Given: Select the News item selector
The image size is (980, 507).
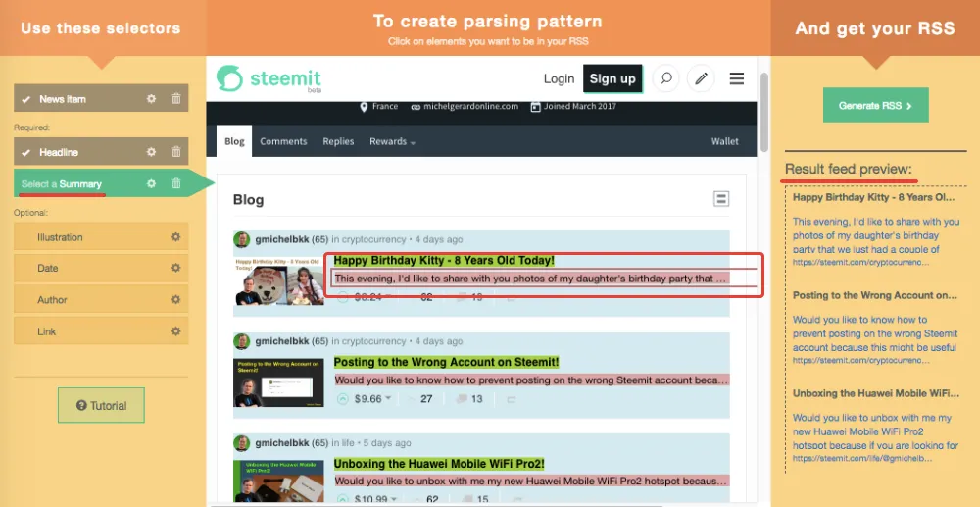Looking at the screenshot, I should pyautogui.click(x=101, y=99).
